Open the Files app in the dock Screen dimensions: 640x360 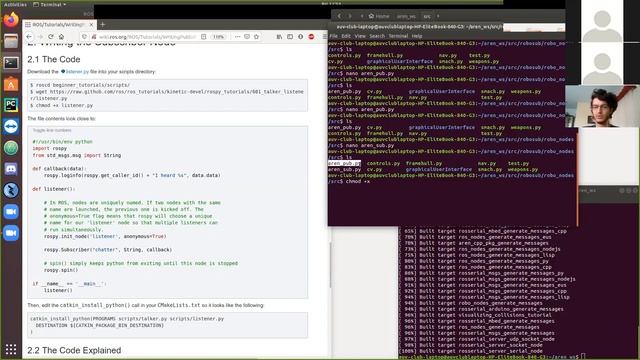(11, 41)
